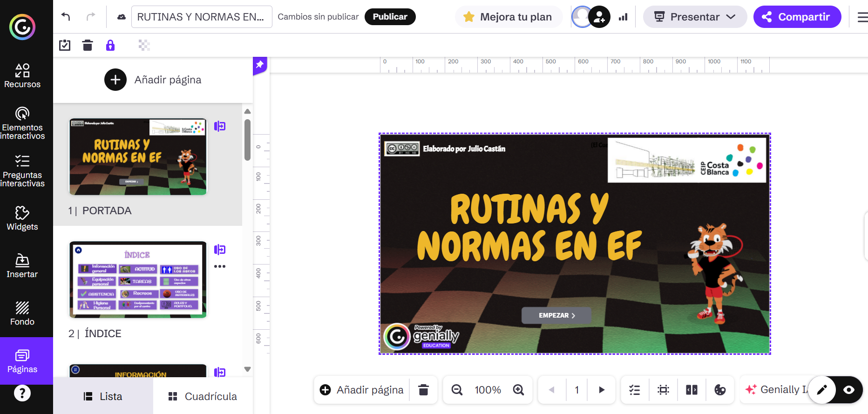The width and height of the screenshot is (868, 414).
Task: Click the page number 1 field
Action: pos(577,390)
